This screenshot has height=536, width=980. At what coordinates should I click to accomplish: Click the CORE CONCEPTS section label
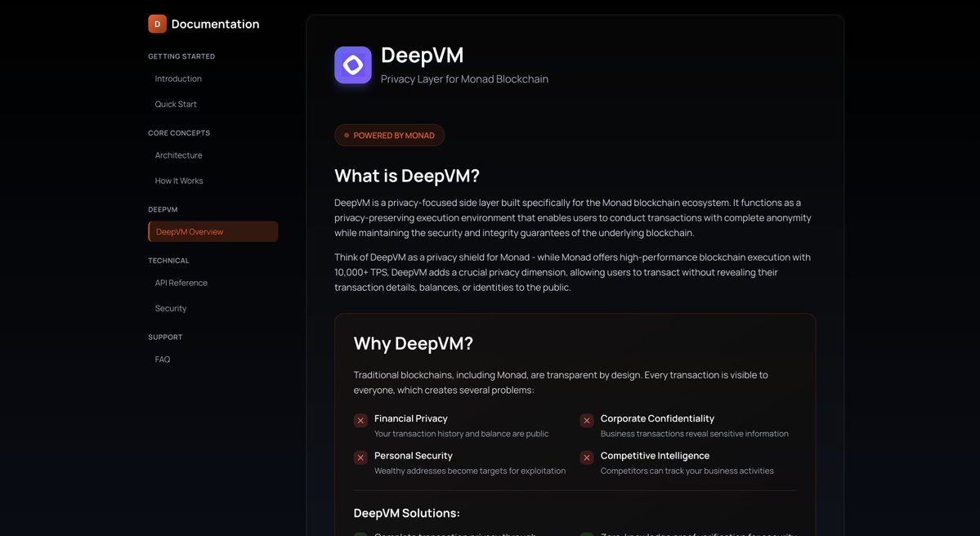179,133
